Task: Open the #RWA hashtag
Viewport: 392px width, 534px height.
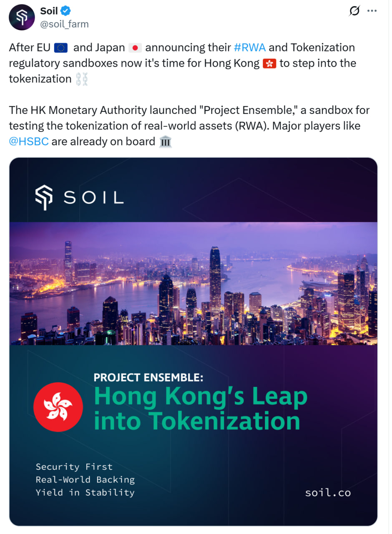Action: tap(250, 48)
